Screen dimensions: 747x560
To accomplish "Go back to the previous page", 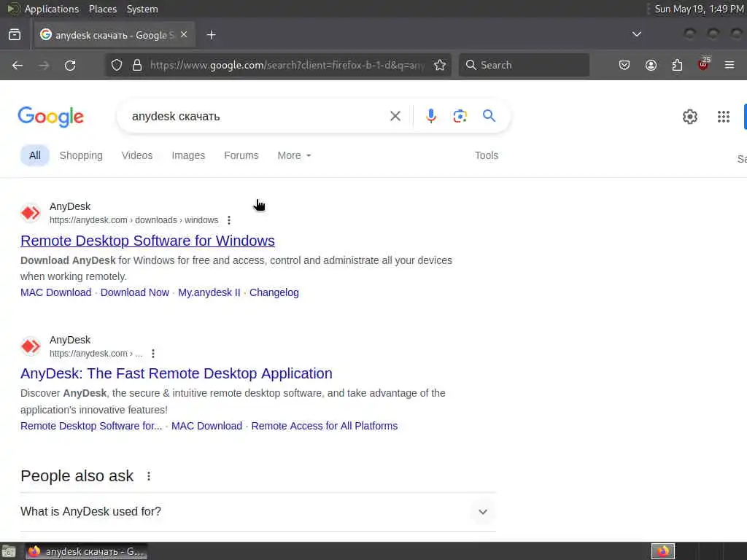I will click(18, 65).
